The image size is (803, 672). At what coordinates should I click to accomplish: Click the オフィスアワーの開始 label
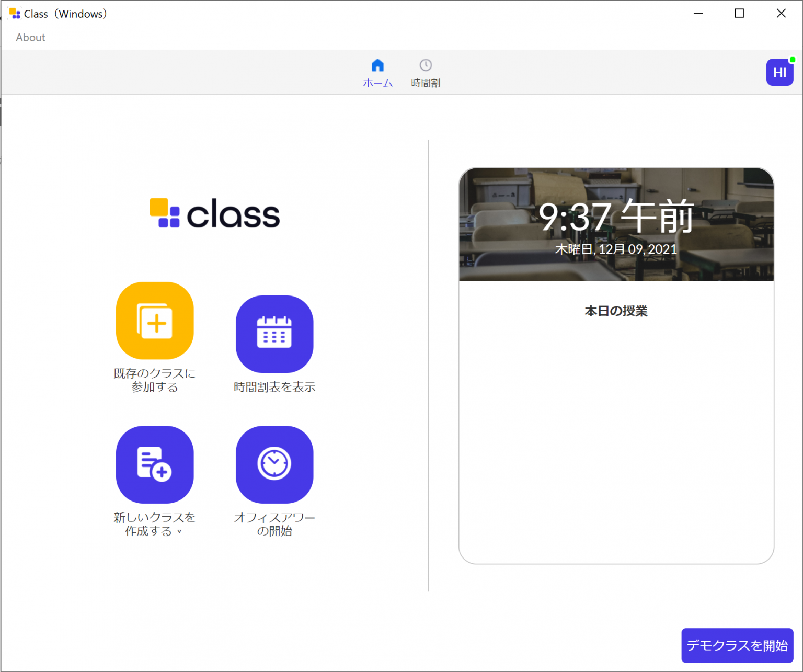(x=274, y=524)
